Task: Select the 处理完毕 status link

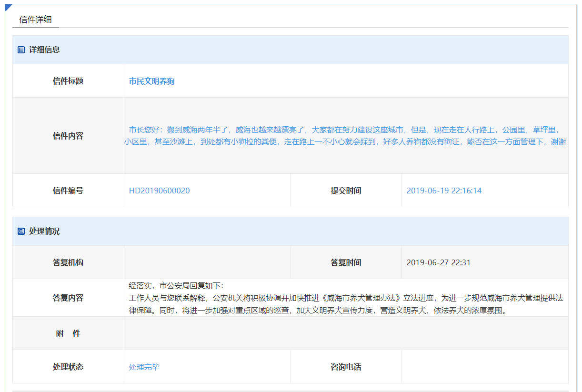Action: click(x=144, y=367)
